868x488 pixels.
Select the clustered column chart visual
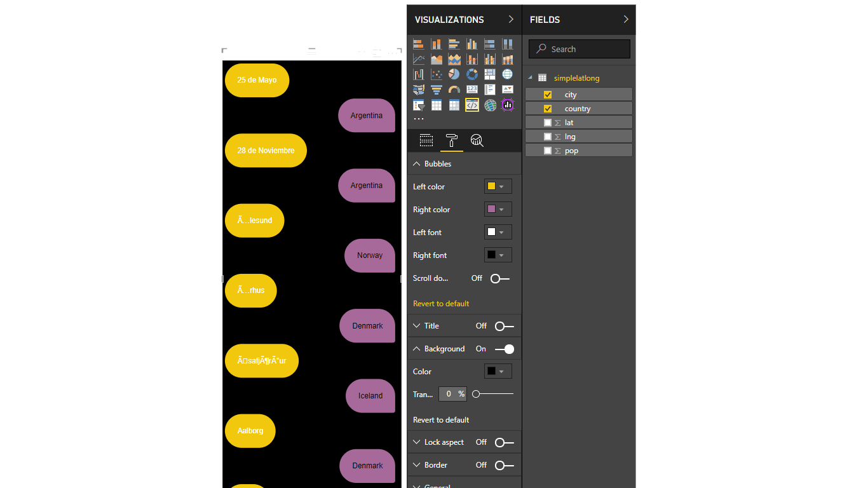[x=472, y=44]
